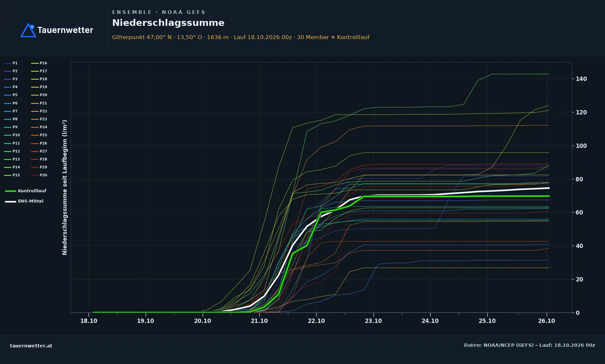Viewport: 605px width, 364px height.
Task: Click the P30 legend color line
Action: coord(35,175)
